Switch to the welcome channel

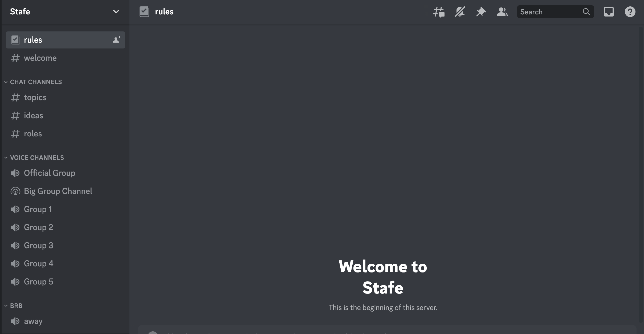pos(40,58)
